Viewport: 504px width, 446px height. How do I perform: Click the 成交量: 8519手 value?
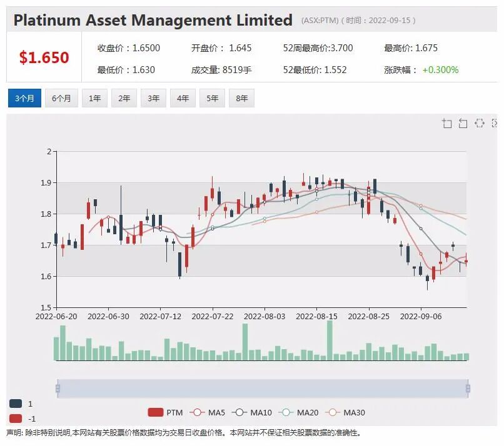point(221,70)
